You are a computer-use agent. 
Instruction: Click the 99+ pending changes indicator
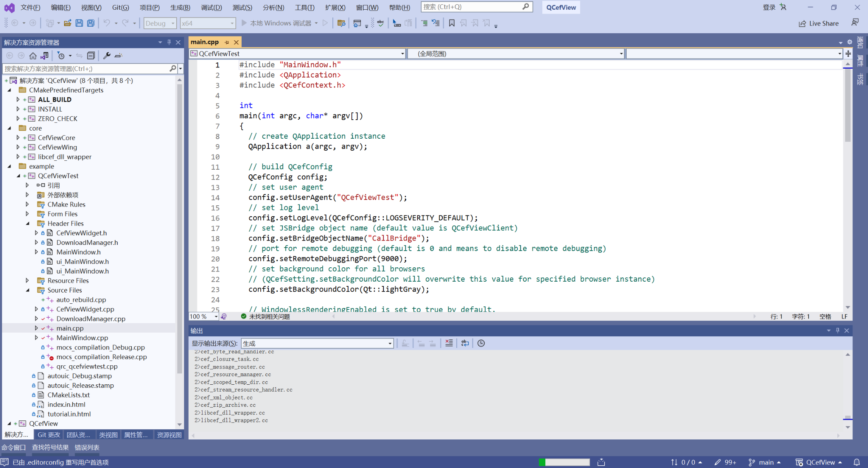coord(725,462)
